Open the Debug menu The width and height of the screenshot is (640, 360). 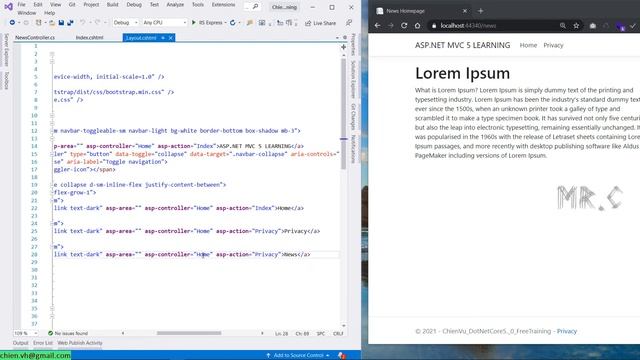coord(134,5)
